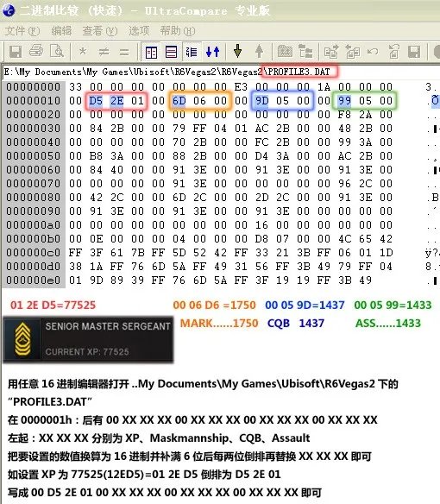
Task: Click the PROFILE3.DAT file path field
Action: [x=220, y=72]
